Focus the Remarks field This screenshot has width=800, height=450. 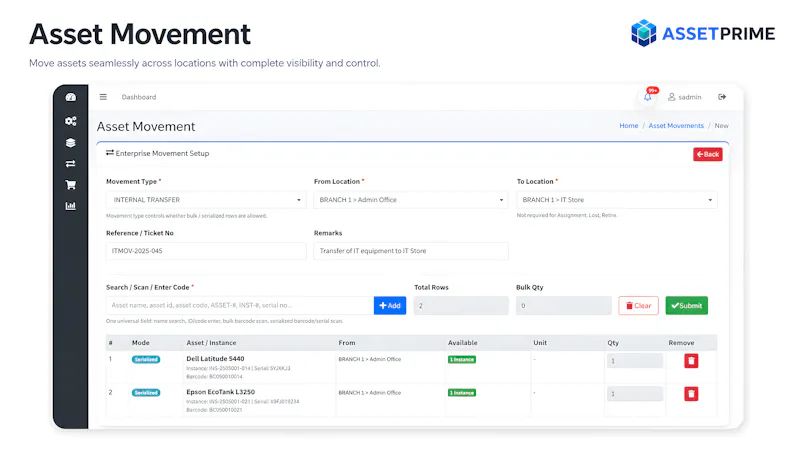411,251
